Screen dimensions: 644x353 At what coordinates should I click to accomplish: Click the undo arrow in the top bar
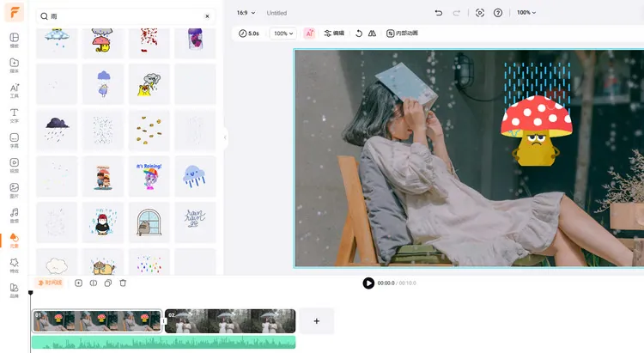pyautogui.click(x=439, y=13)
